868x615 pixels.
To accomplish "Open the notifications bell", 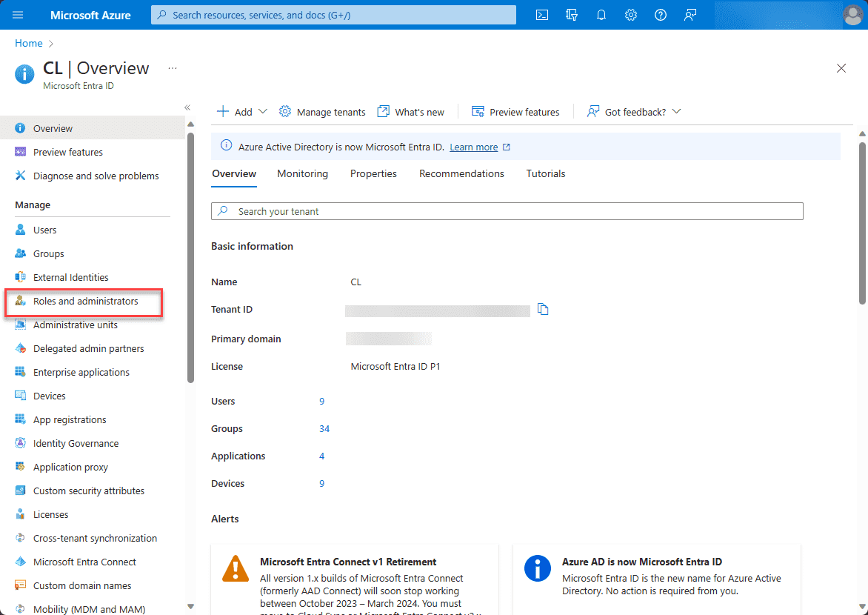I will pos(601,15).
